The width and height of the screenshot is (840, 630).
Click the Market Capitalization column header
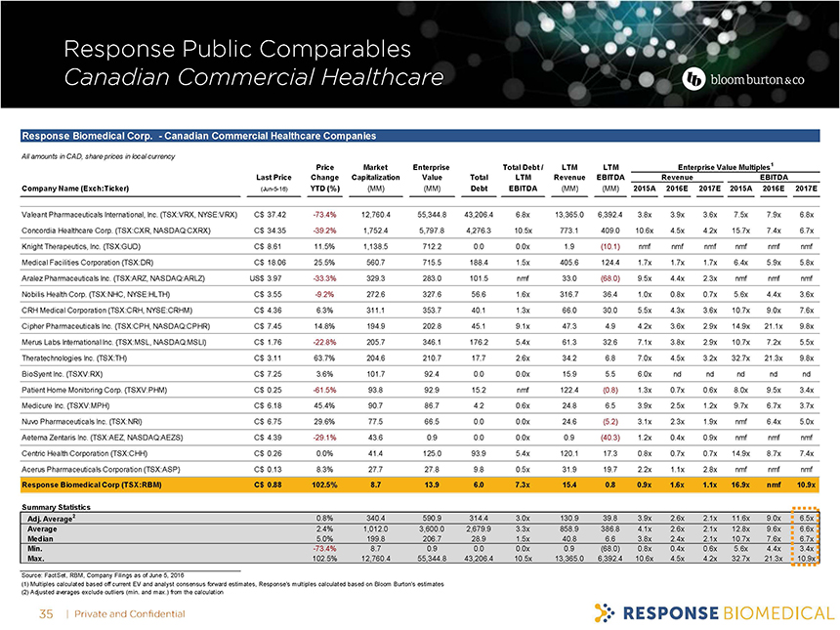[376, 178]
